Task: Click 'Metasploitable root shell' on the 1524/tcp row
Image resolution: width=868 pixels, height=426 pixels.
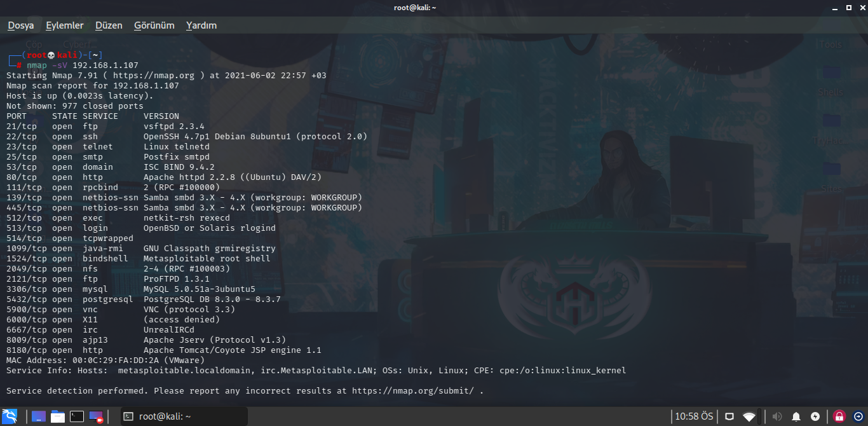Action: point(207,259)
